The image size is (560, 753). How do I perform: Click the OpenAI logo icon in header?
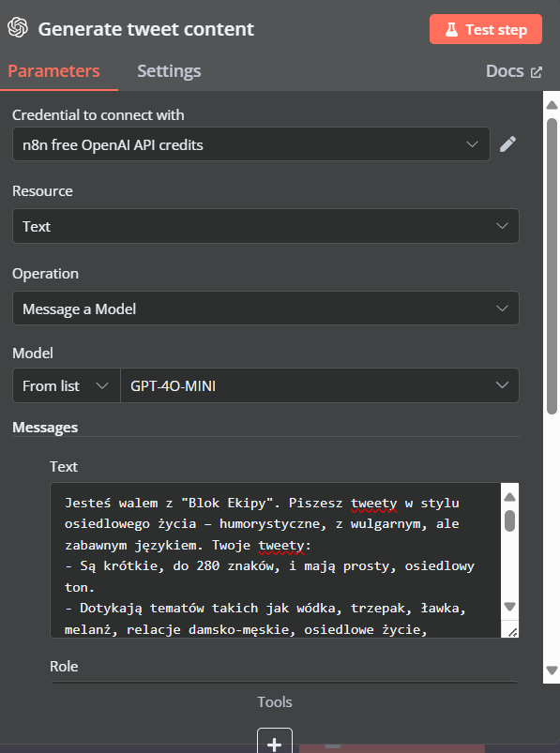pos(18,28)
